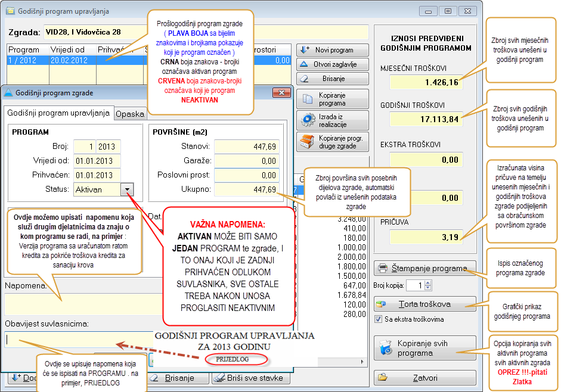Click the Kopiranje programa button
This screenshot has height=392, width=564.
coord(333,99)
